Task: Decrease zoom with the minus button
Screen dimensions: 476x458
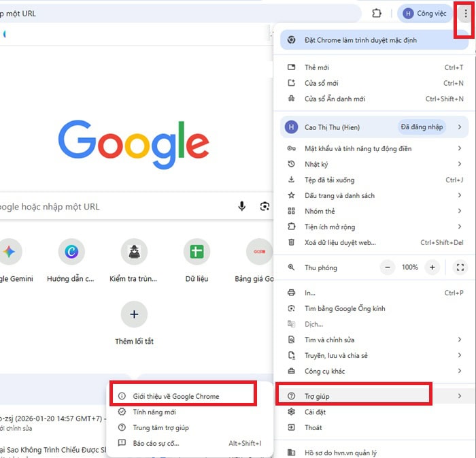Action: point(388,267)
